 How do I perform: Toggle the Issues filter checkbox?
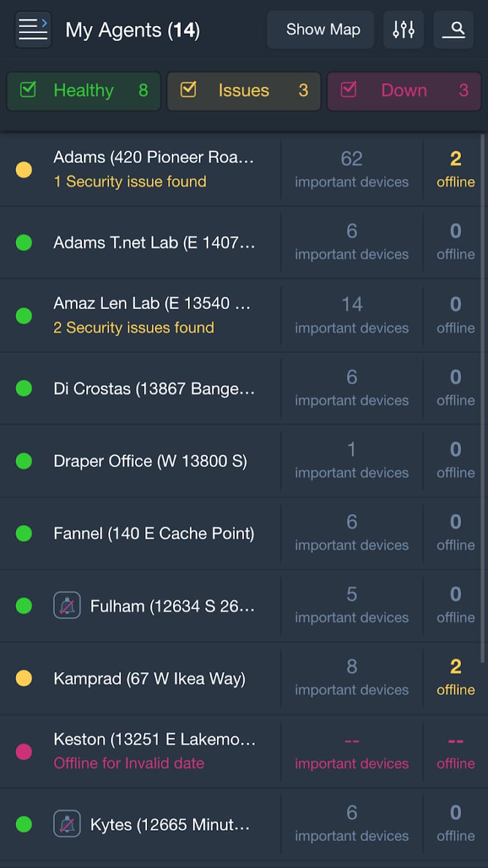tap(189, 90)
